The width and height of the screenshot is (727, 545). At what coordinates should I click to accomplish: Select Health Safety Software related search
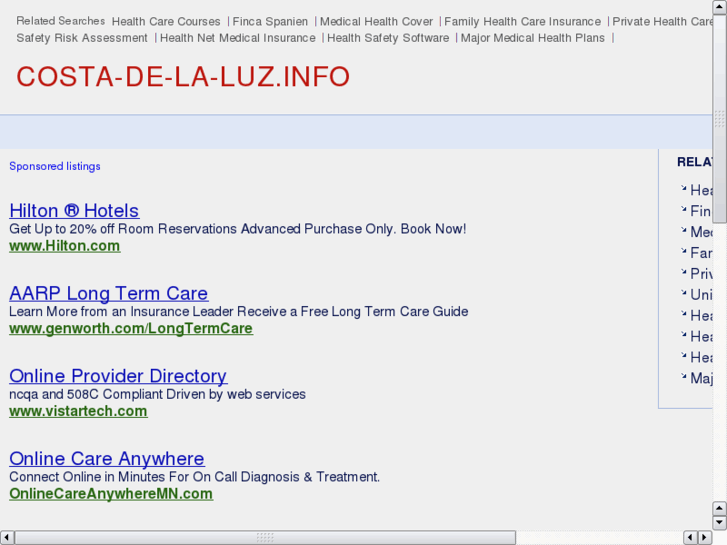pos(388,38)
